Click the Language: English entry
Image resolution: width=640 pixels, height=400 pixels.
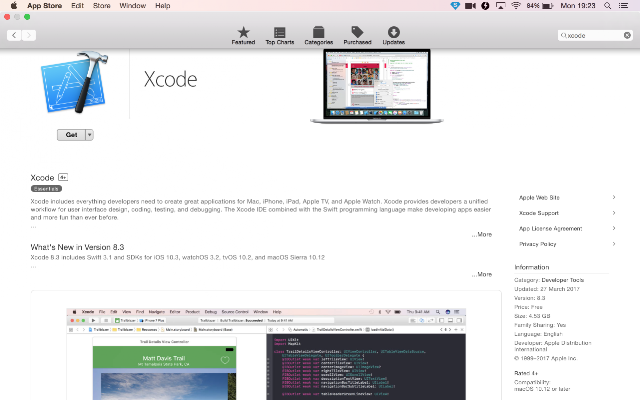pyautogui.click(x=538, y=334)
